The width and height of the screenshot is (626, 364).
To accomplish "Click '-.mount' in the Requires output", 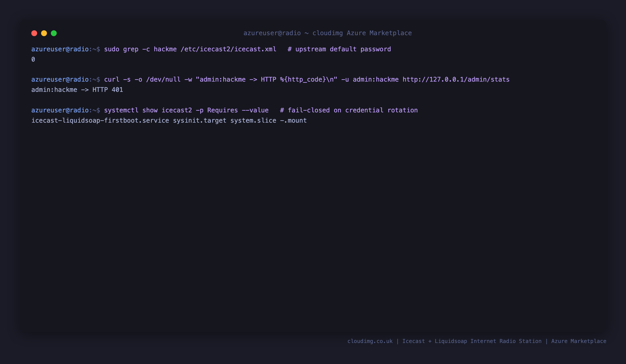I will [x=293, y=121].
